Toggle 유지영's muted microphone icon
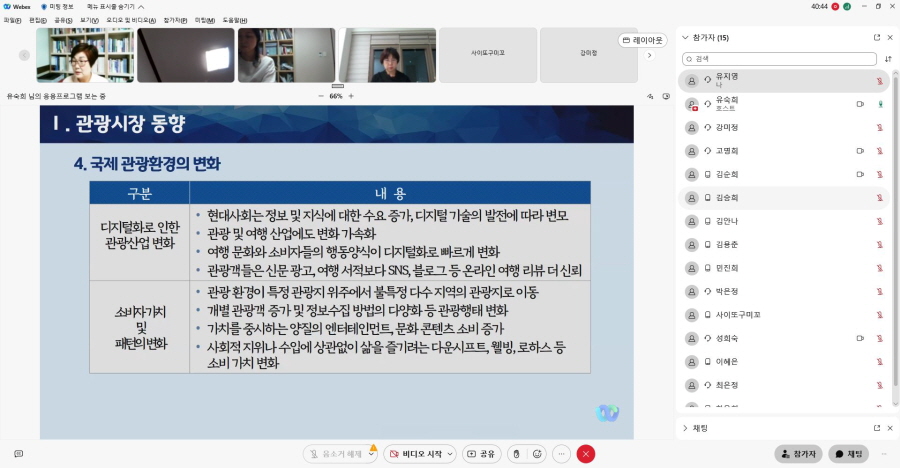 [x=879, y=81]
